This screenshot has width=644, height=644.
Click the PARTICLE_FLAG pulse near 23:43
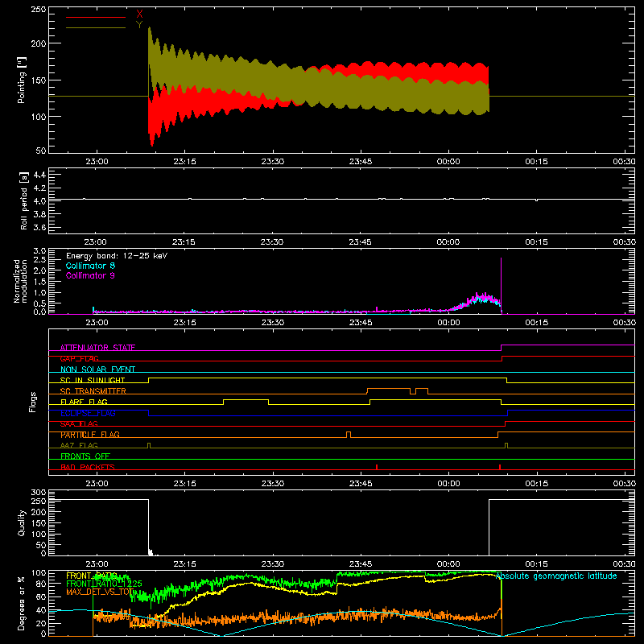(349, 435)
